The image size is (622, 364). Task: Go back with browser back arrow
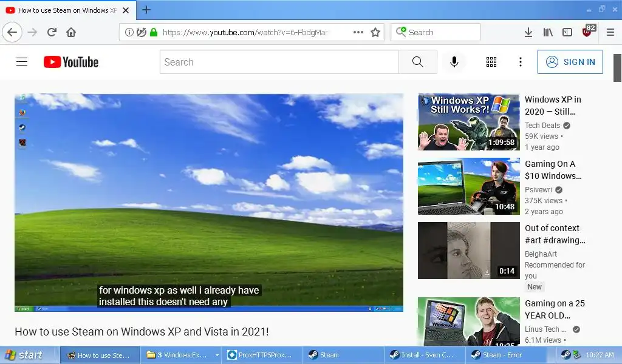(12, 32)
